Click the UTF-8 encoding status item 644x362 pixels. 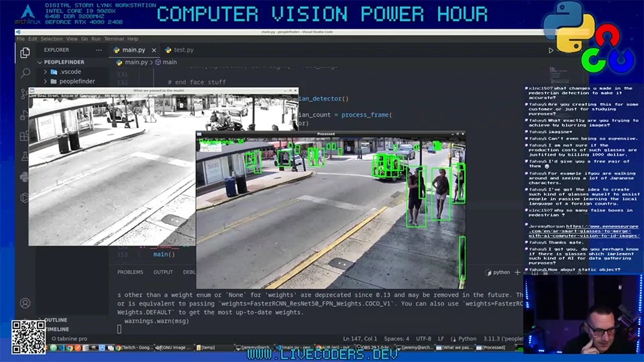tap(423, 339)
